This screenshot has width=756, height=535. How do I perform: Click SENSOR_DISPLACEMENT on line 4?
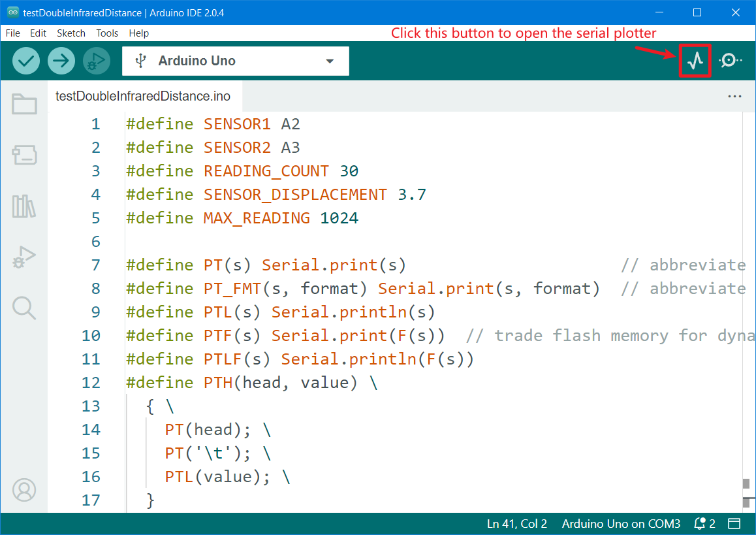295,195
